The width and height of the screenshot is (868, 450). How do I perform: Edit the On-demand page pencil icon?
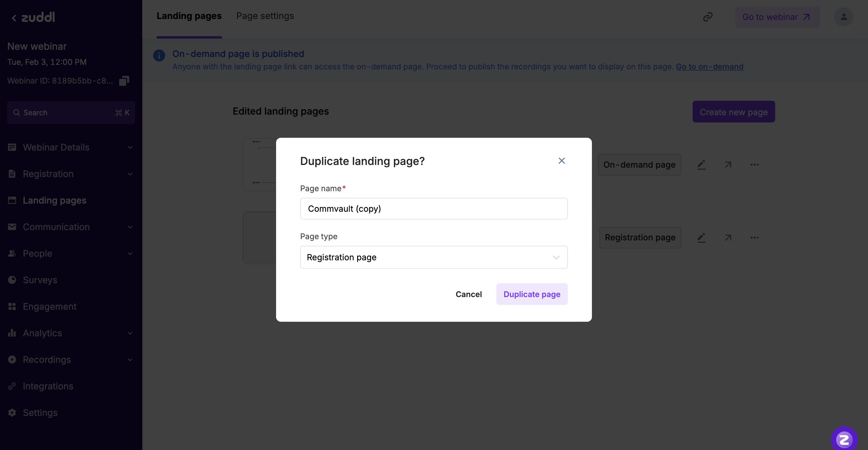(x=701, y=165)
